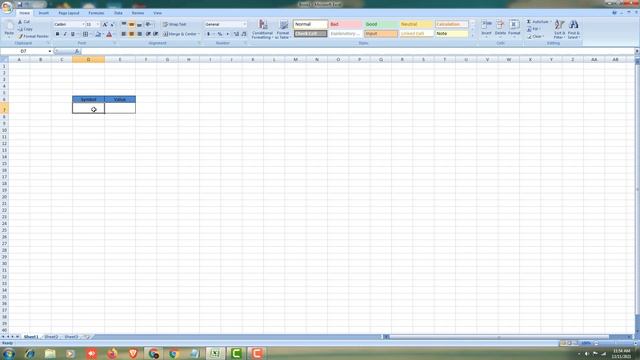Screen dimensions: 640x360
Task: Apply the Calculation cell style
Action: click(x=451, y=24)
